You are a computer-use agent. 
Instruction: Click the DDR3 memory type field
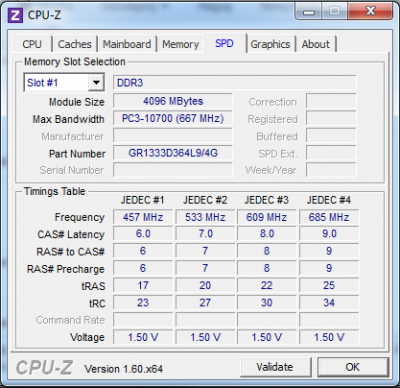pyautogui.click(x=235, y=83)
